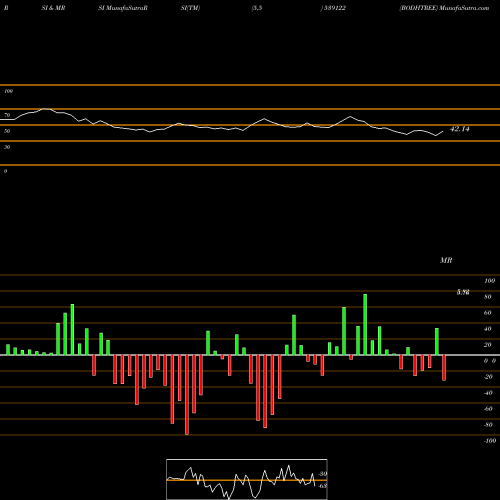Click the value 39 in the mini chart
Image resolution: width=500 pixels, height=500 pixels.
323,474
